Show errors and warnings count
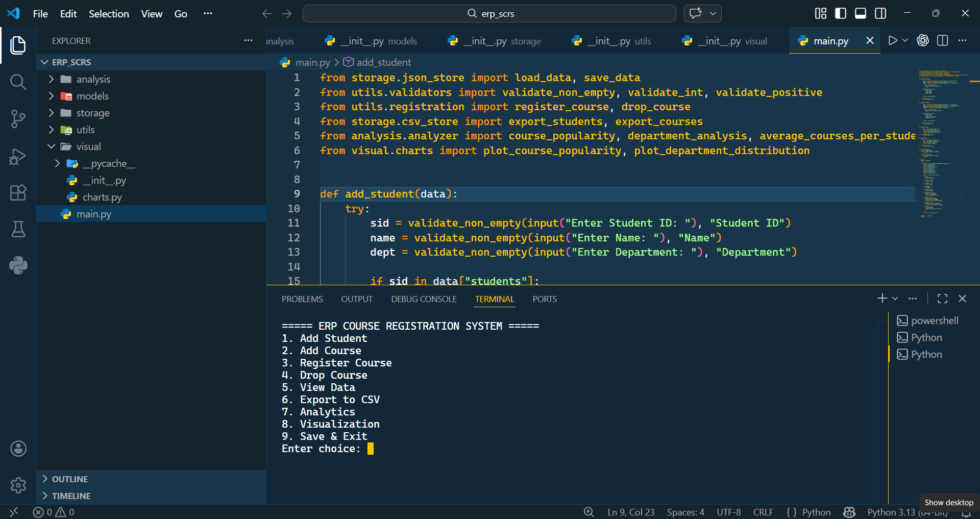Screen dimensions: 980x519 click(54, 512)
